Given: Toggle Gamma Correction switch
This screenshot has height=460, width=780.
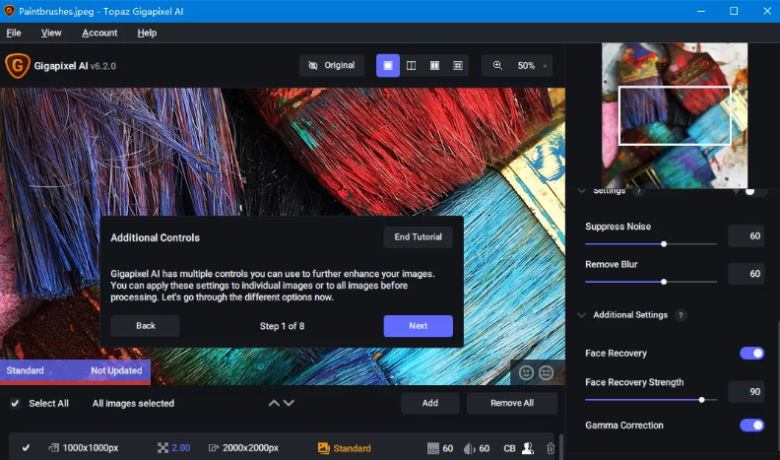Looking at the screenshot, I should click(752, 425).
